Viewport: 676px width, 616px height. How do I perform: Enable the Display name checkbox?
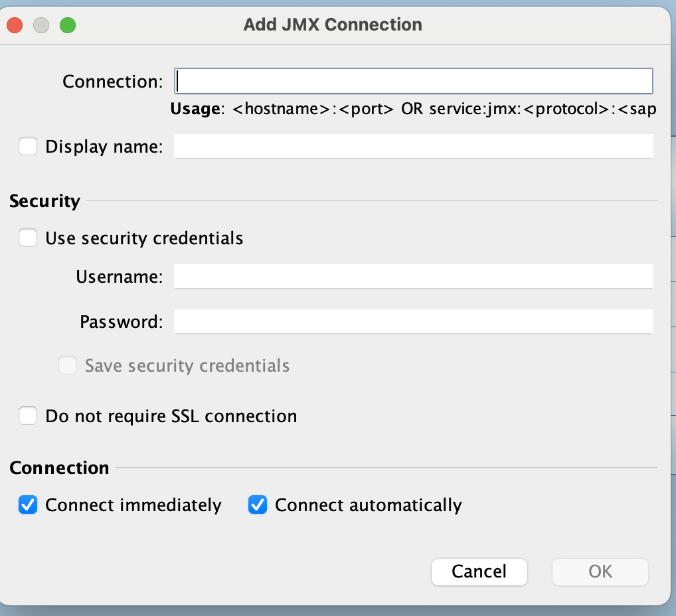28,146
